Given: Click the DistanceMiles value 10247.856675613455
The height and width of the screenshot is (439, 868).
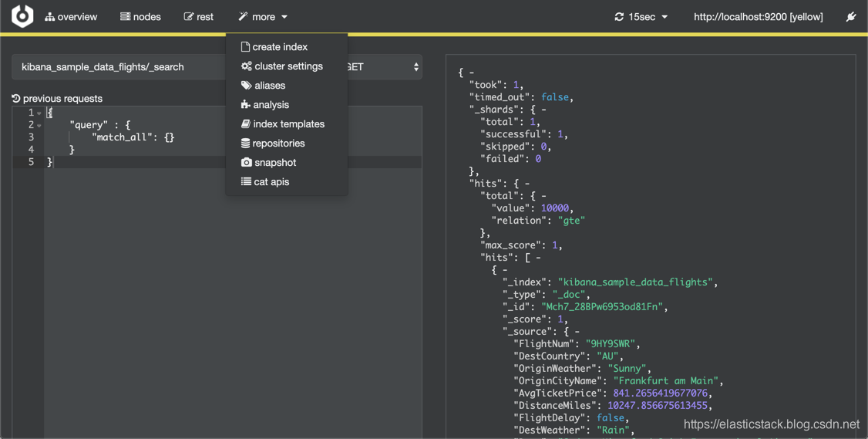Looking at the screenshot, I should click(x=658, y=405).
